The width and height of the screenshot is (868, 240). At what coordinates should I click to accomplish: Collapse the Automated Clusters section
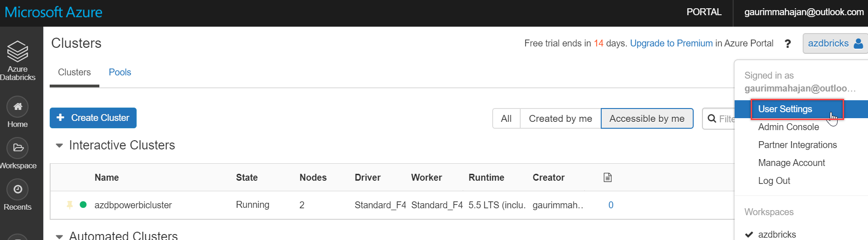pyautogui.click(x=59, y=236)
